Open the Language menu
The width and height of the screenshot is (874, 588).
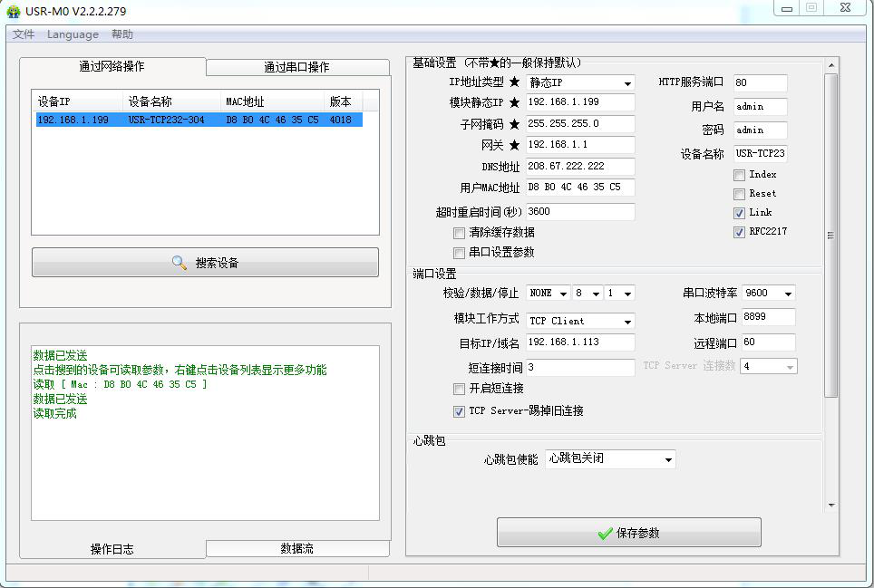coord(73,34)
